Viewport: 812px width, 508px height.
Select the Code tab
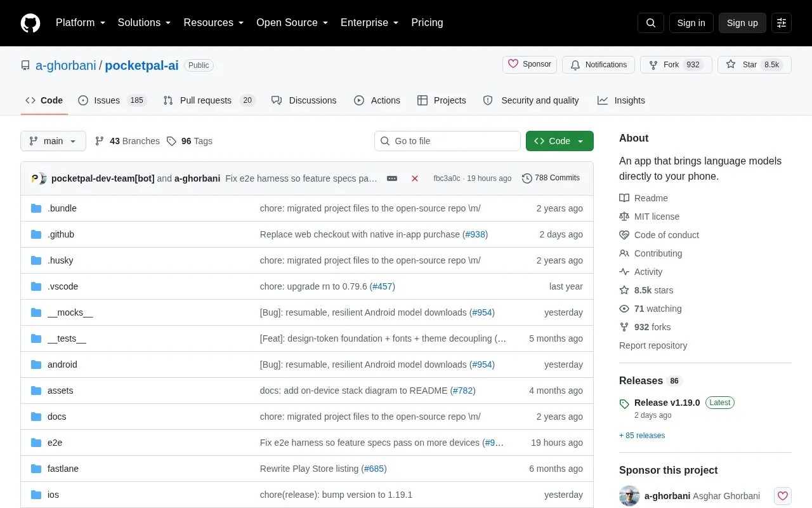tap(44, 100)
